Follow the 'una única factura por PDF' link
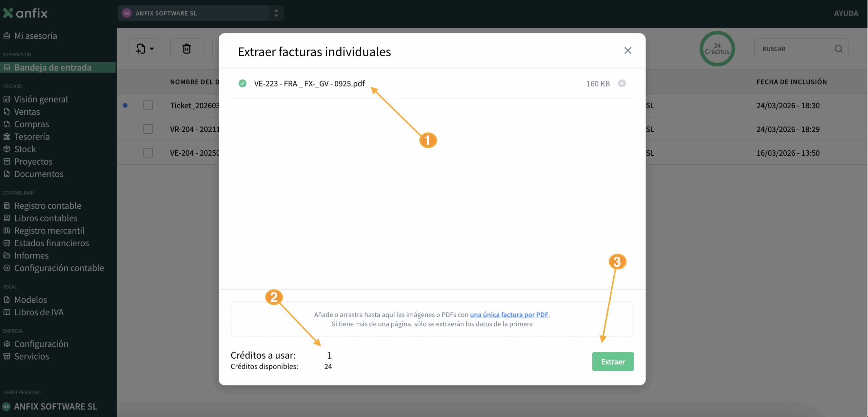The image size is (868, 417). click(x=509, y=315)
